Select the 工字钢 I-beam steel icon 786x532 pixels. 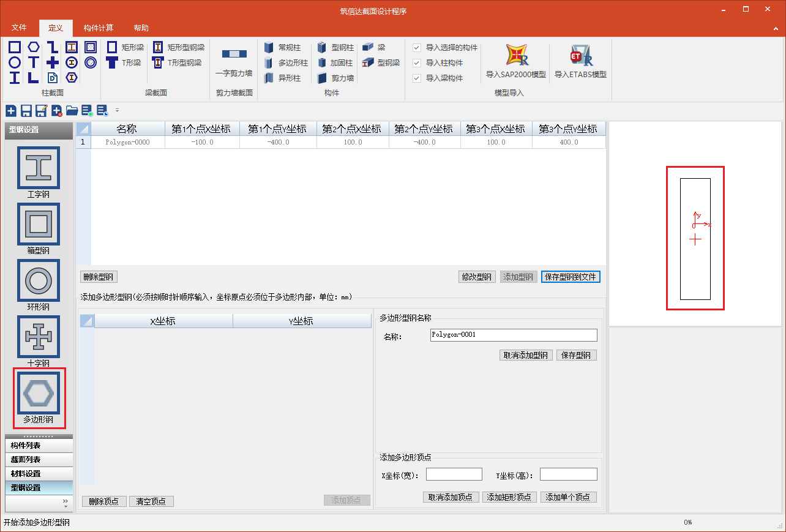pos(39,168)
